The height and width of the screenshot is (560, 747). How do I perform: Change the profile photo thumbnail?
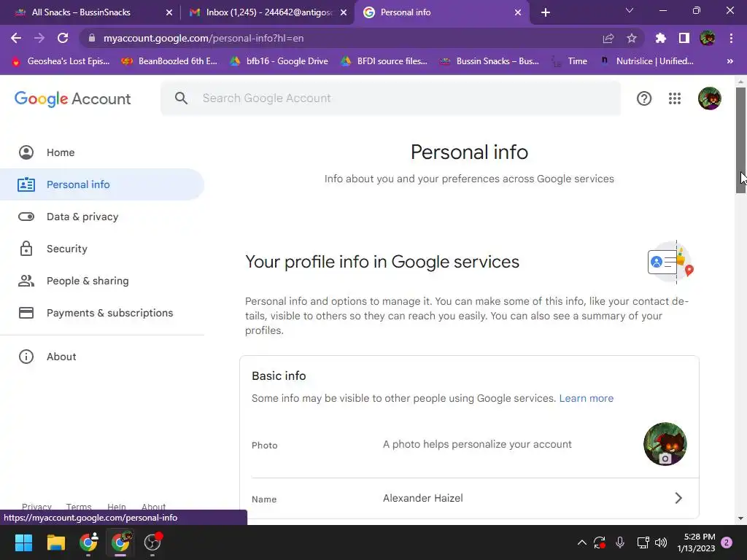(665, 444)
